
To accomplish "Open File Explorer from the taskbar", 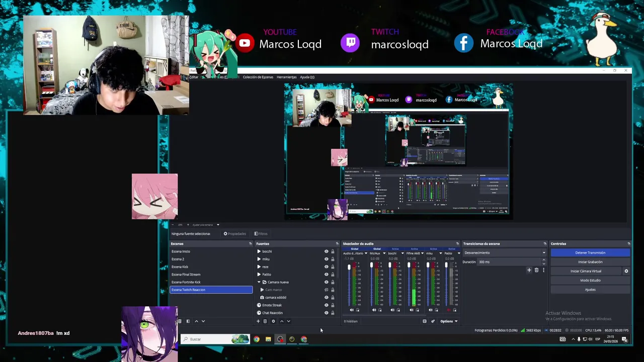I will pos(268,339).
